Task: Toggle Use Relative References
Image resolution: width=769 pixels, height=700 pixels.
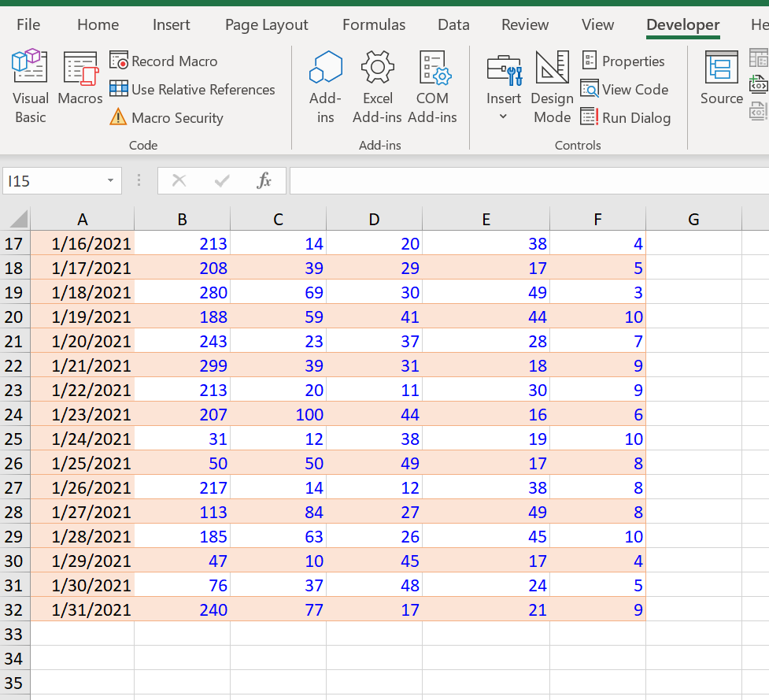Action: coord(193,90)
